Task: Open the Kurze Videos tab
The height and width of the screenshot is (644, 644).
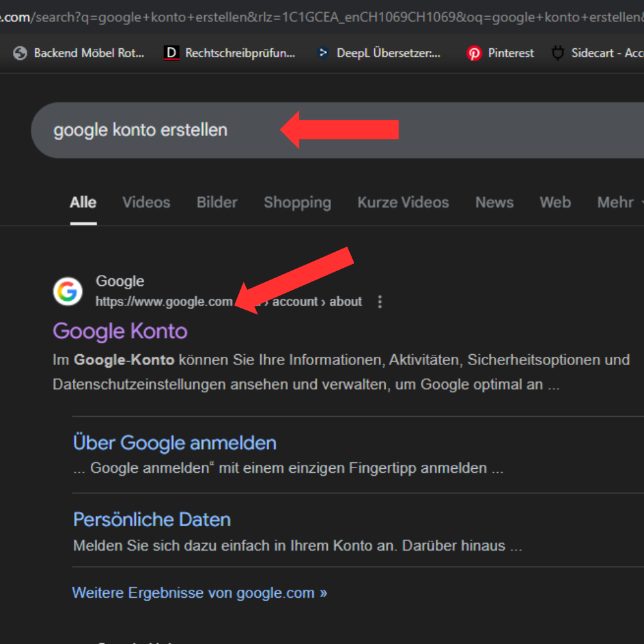Action: [403, 202]
